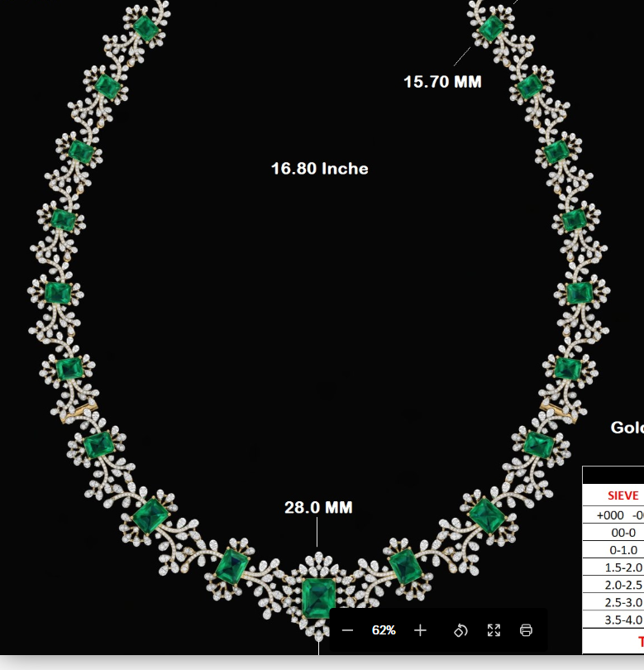Screen dimensions: 644x670
Task: Click the 62% zoom level display
Action: (384, 630)
